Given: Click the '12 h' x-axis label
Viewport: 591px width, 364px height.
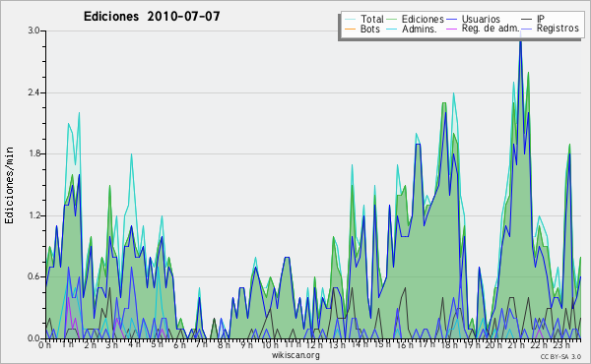Looking at the screenshot, I should click(314, 344).
